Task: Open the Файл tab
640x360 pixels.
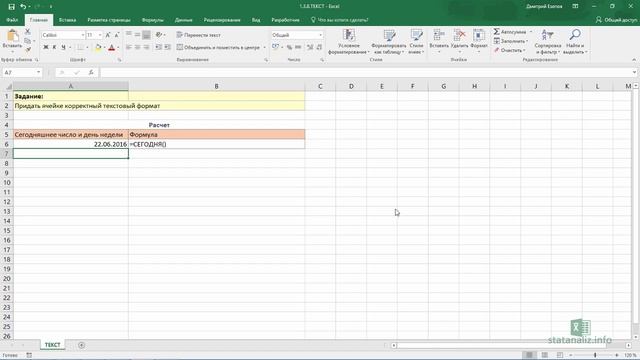Action: tap(12, 20)
